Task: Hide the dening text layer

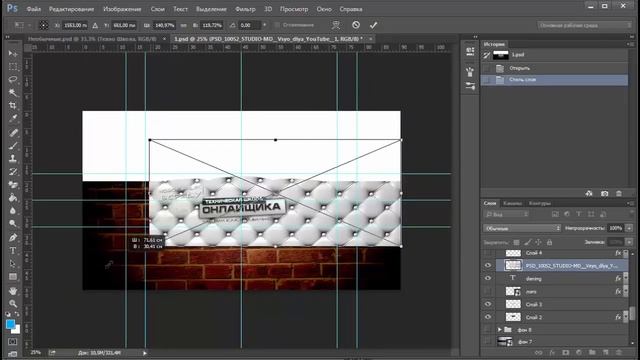Action: point(488,278)
